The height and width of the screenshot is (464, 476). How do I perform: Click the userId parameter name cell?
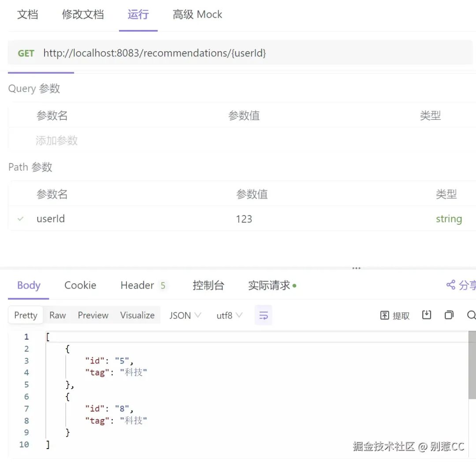51,219
